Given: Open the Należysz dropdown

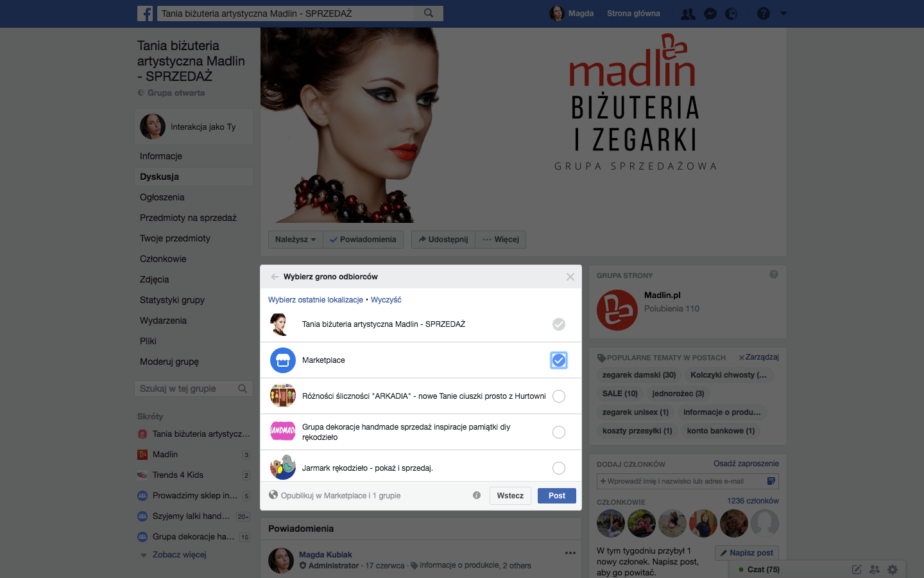Looking at the screenshot, I should (x=296, y=240).
